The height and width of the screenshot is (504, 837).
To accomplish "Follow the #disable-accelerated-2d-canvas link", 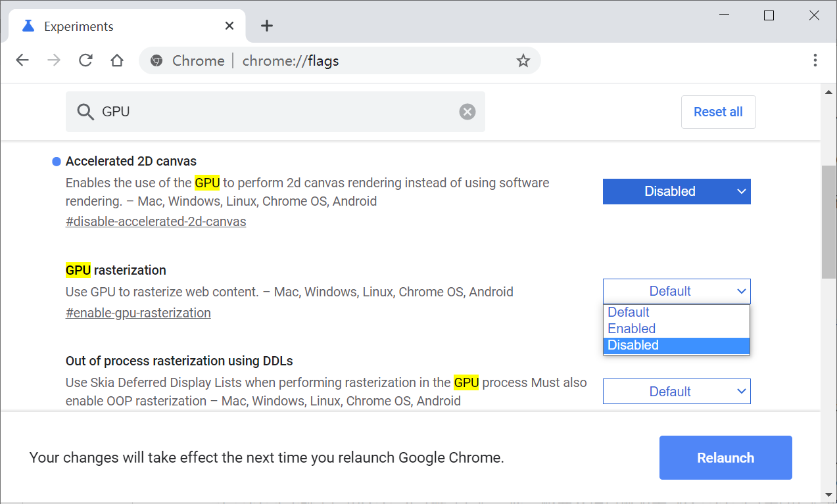I will tap(156, 221).
